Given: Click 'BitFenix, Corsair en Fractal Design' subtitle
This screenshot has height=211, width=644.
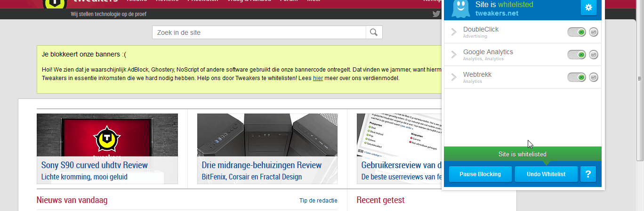Looking at the screenshot, I should (x=252, y=177).
